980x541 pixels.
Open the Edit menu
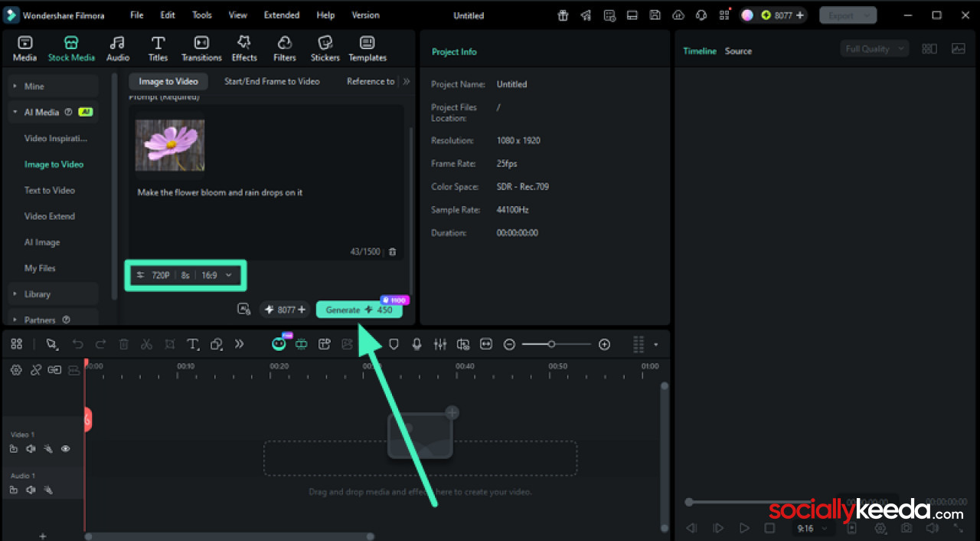click(x=168, y=15)
